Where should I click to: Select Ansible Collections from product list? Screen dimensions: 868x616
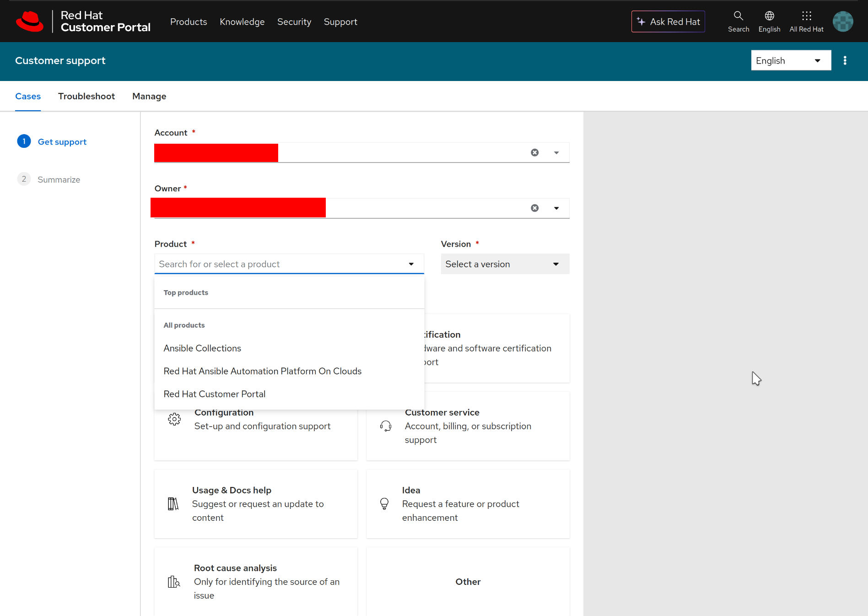[x=289, y=348]
